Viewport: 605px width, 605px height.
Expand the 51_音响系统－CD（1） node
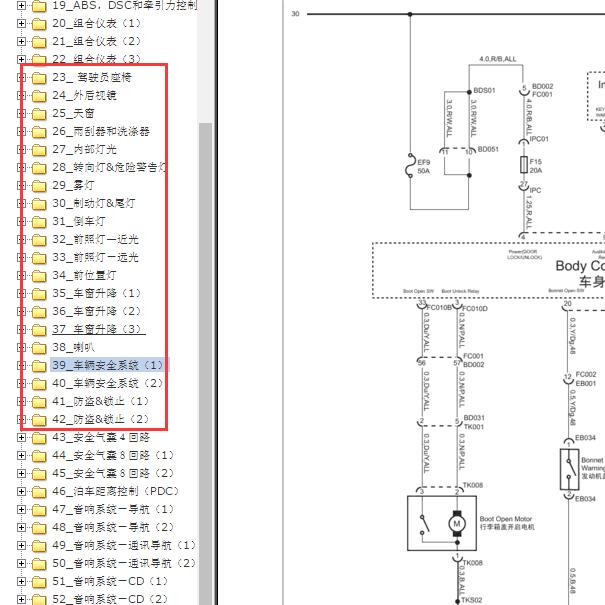(x=21, y=581)
